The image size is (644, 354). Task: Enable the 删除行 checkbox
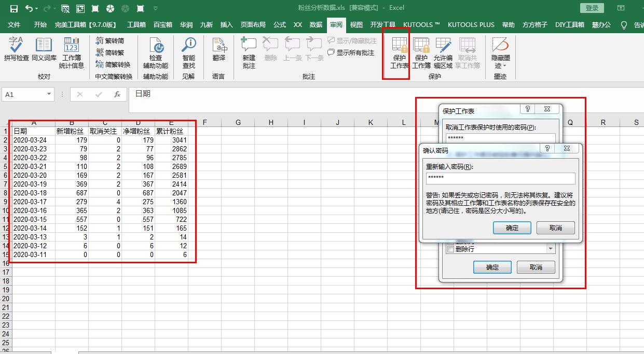[x=451, y=249]
